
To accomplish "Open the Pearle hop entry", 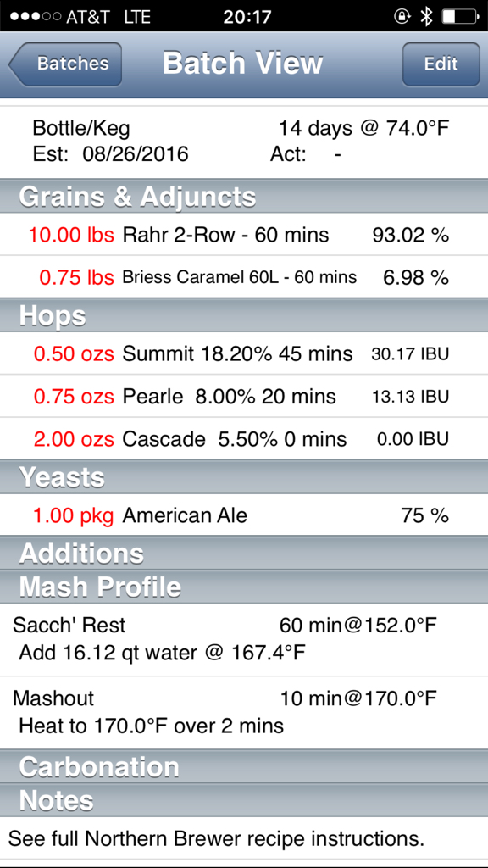I will pos(244,397).
